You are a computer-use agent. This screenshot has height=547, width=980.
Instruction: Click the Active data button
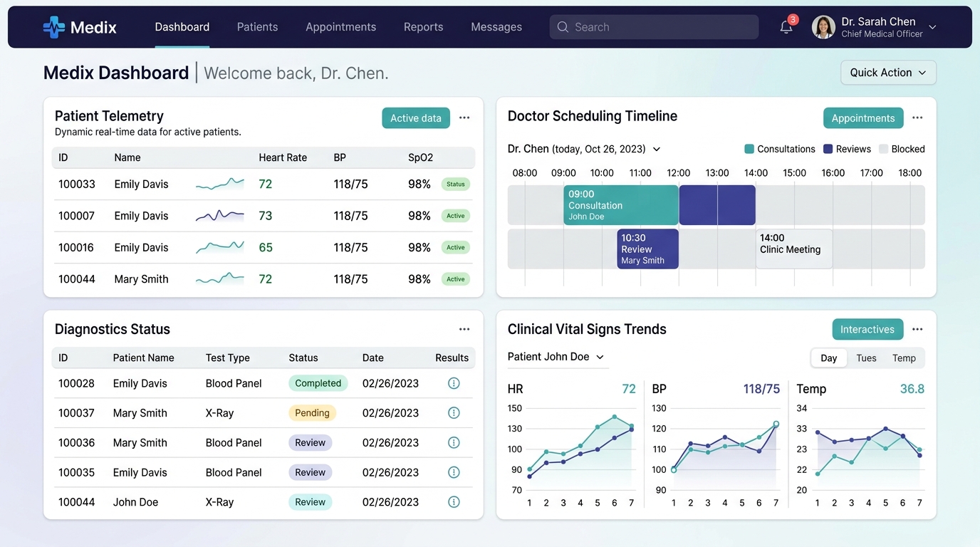pos(416,118)
